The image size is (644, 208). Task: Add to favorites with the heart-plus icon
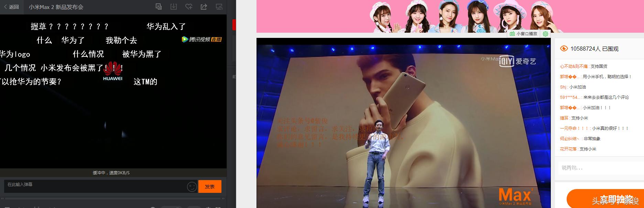[x=189, y=7]
